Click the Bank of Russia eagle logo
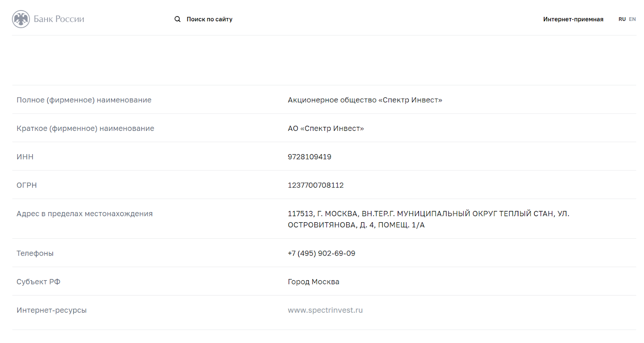This screenshot has height=343, width=644. [21, 19]
